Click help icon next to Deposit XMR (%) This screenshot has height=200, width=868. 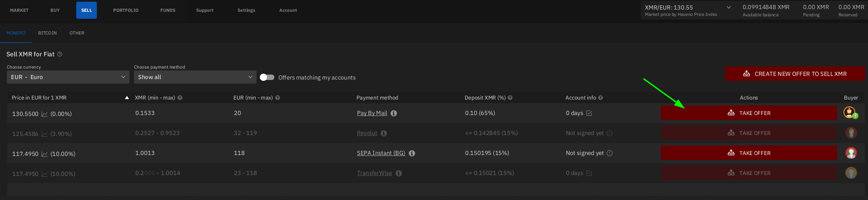pyautogui.click(x=510, y=98)
